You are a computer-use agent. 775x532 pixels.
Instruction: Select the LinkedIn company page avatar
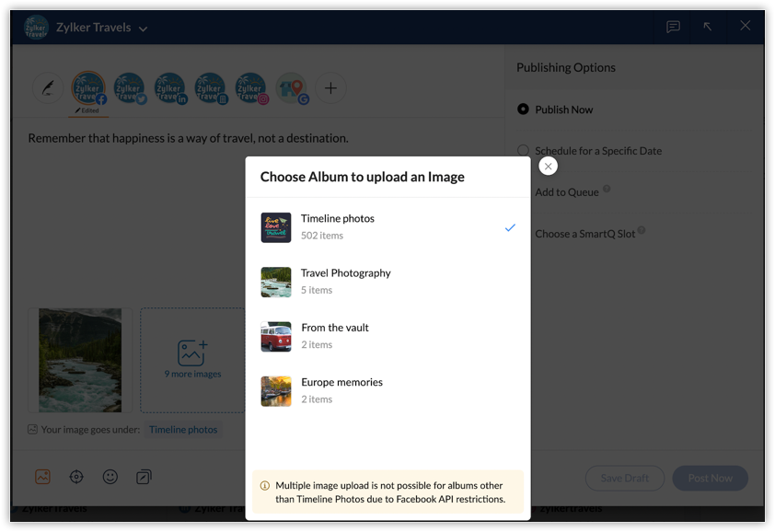point(211,88)
